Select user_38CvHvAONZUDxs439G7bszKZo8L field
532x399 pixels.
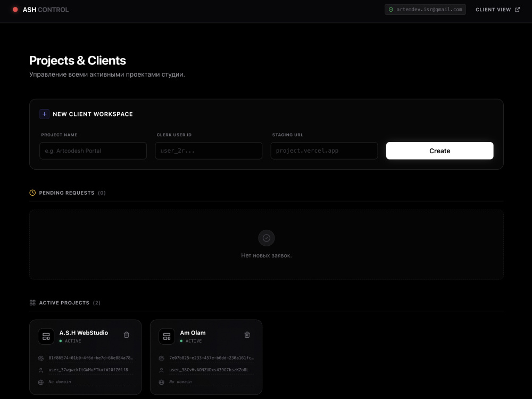click(211, 370)
